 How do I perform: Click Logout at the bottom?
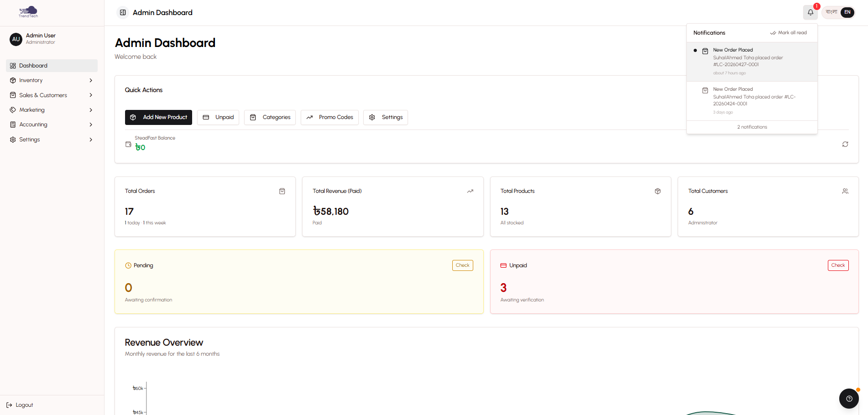[x=20, y=405]
